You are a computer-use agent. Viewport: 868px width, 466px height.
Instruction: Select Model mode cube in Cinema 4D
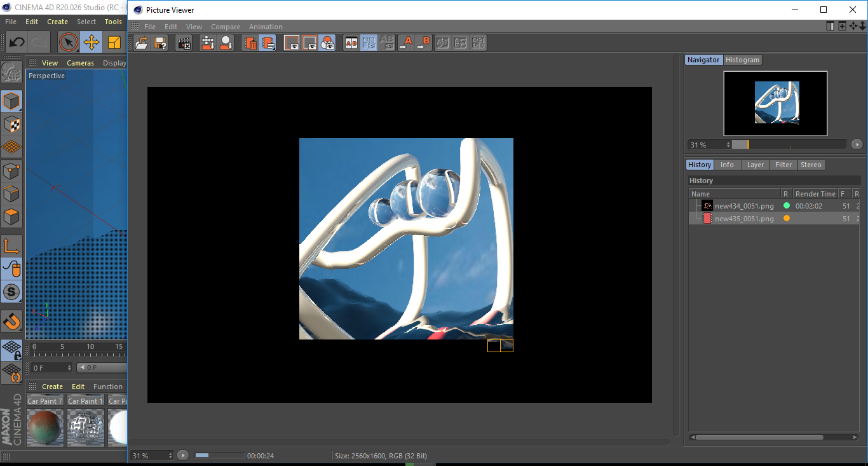[11, 101]
